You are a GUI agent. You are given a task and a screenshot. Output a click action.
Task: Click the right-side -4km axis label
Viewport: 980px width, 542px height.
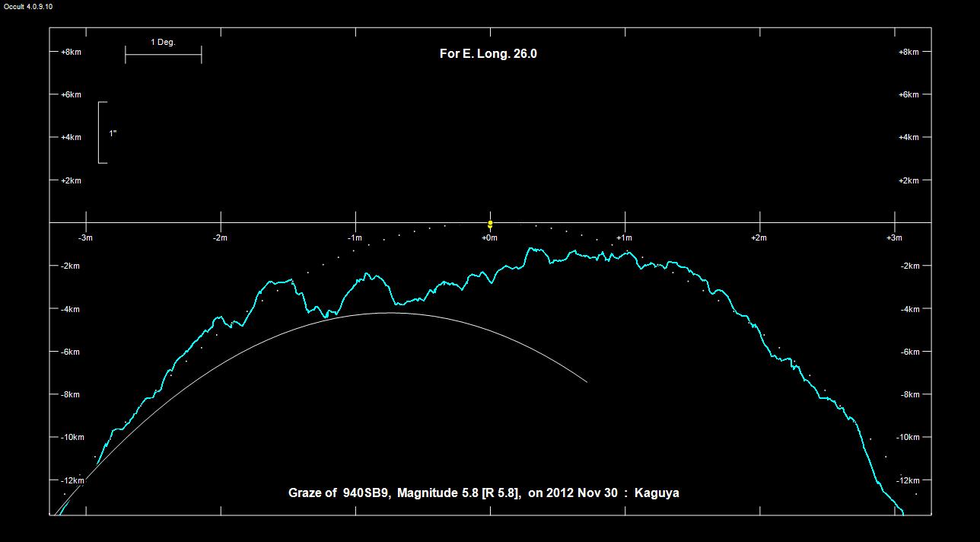point(908,309)
